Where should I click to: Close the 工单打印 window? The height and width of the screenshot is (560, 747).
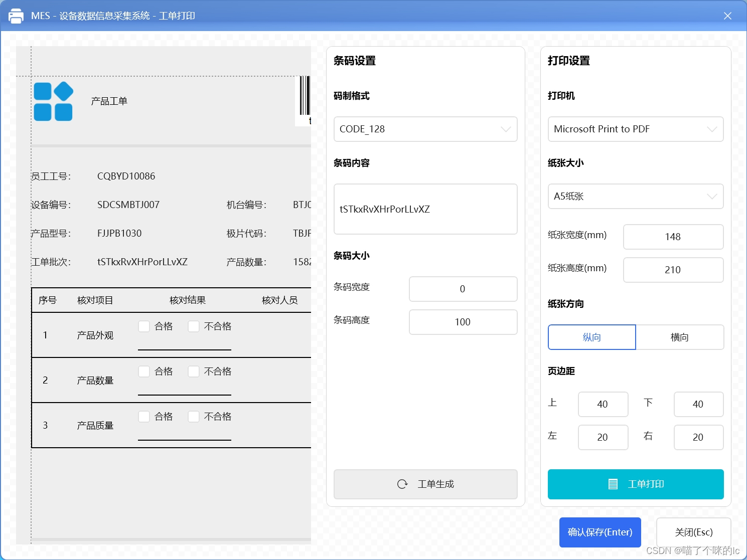(727, 16)
